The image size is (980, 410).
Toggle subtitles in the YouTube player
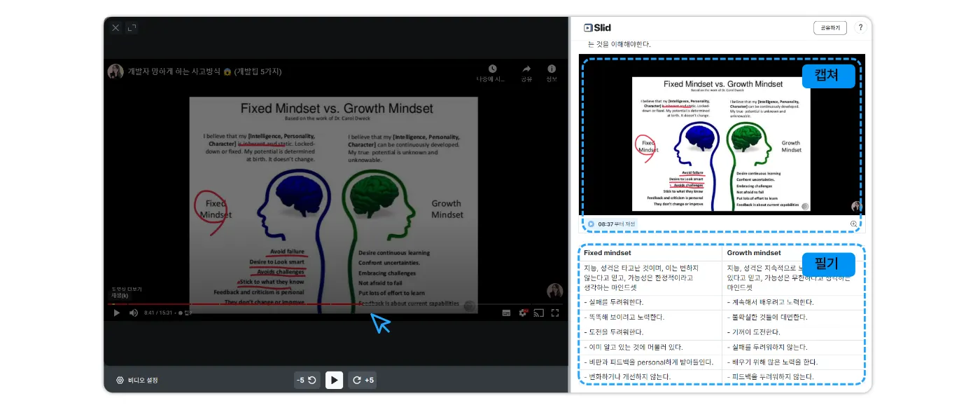(x=506, y=313)
